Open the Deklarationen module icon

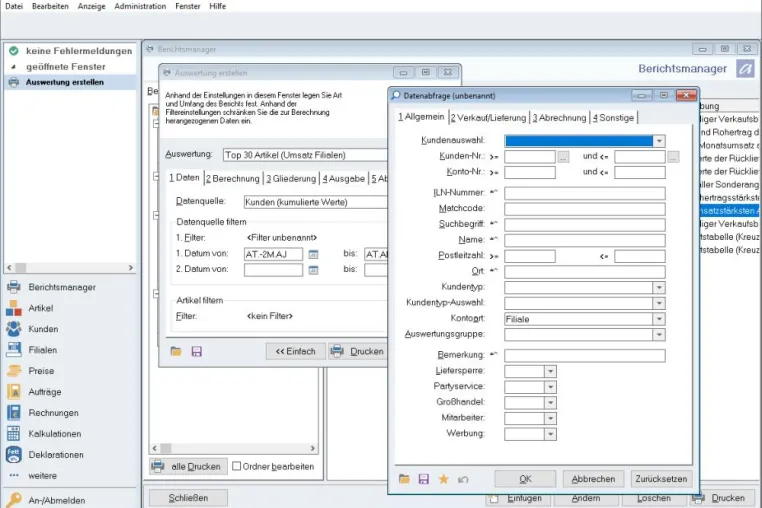[14, 454]
